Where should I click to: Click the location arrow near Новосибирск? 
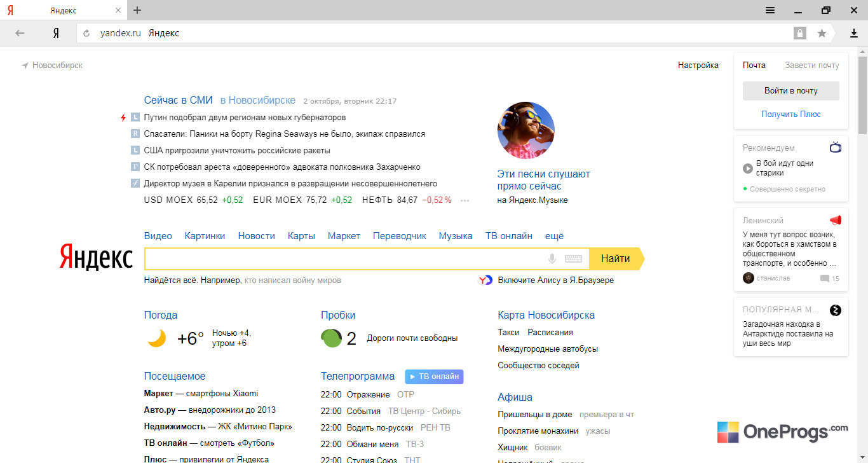click(x=25, y=66)
